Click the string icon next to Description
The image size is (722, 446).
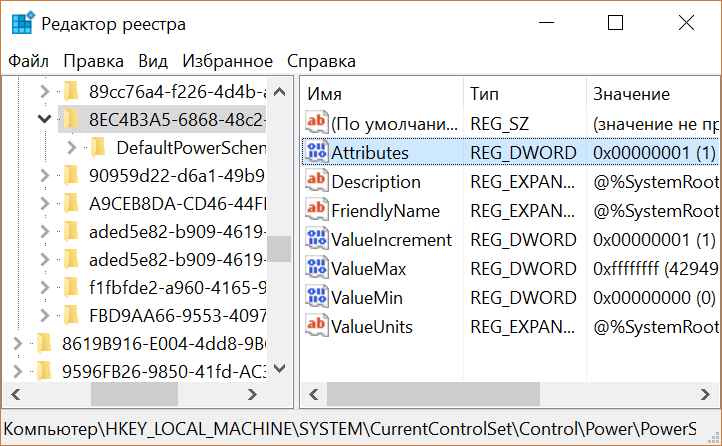pyautogui.click(x=317, y=180)
